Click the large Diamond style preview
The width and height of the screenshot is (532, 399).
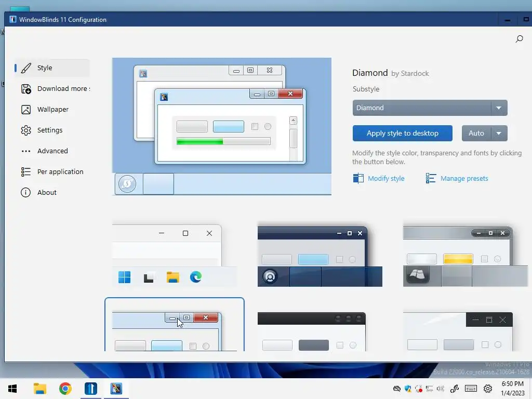coord(222,127)
